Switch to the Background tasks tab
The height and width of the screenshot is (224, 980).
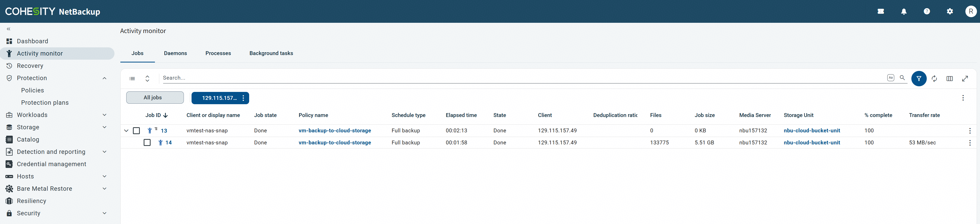point(271,53)
